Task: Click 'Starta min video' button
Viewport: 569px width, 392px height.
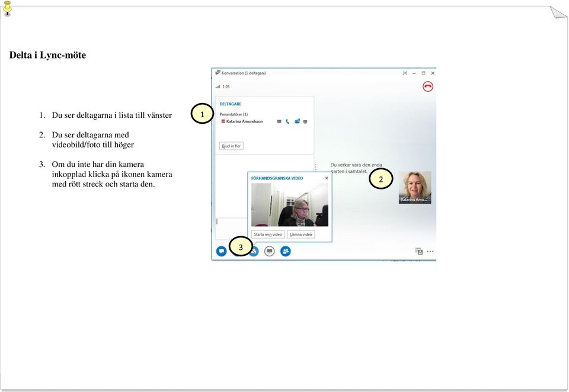Action: point(268,234)
